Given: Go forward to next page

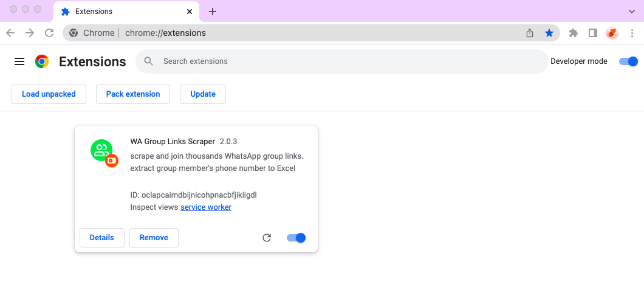Looking at the screenshot, I should [x=30, y=33].
